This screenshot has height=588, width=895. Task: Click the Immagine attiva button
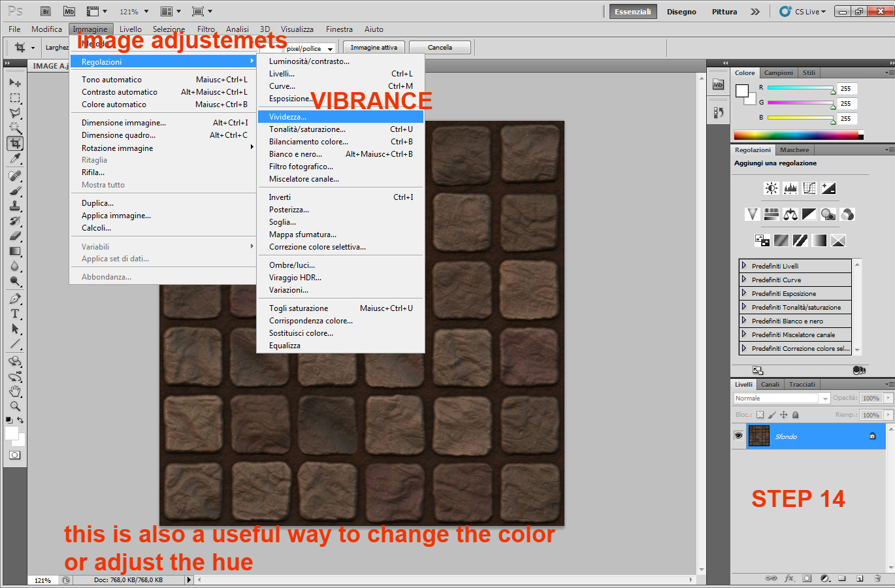373,46
